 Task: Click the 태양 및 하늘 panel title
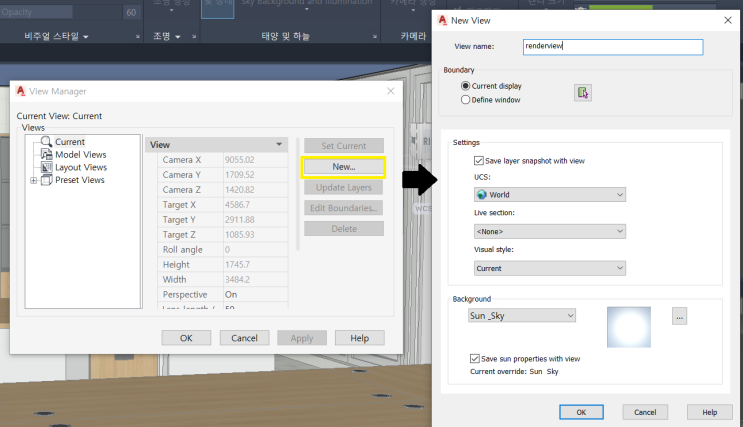285,36
